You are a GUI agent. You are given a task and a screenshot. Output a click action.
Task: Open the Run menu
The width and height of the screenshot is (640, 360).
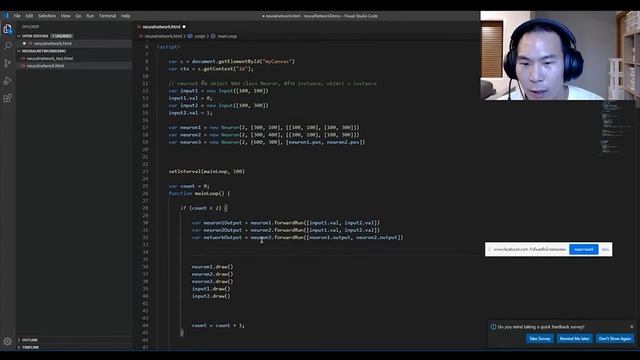pos(90,16)
